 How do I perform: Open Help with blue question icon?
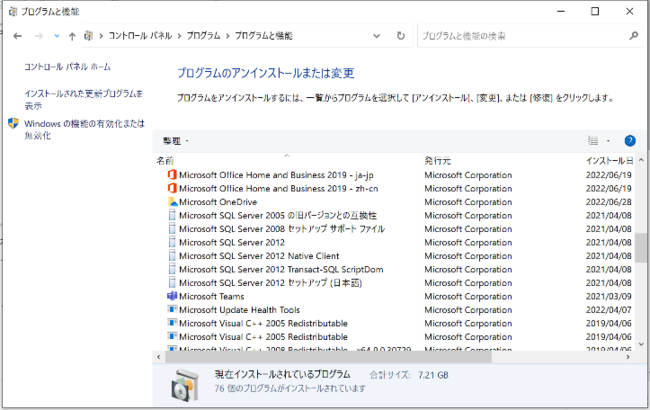tap(630, 141)
